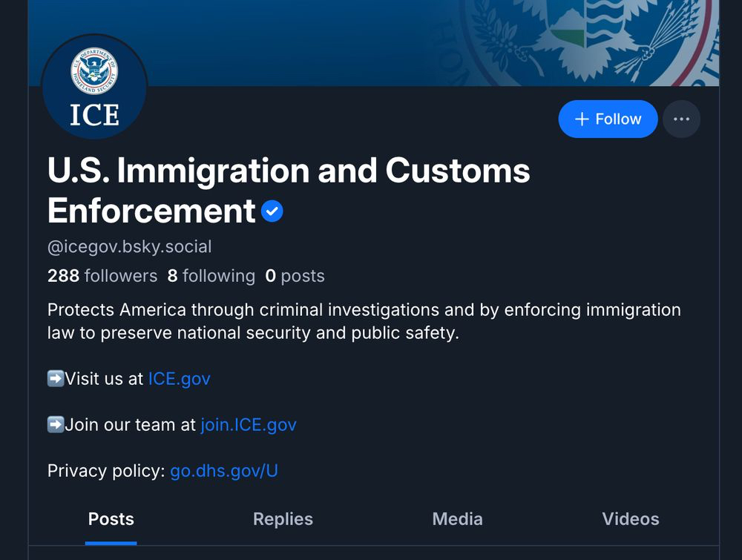View the 288 followers list
Screen dimensions: 742x560
coord(102,276)
